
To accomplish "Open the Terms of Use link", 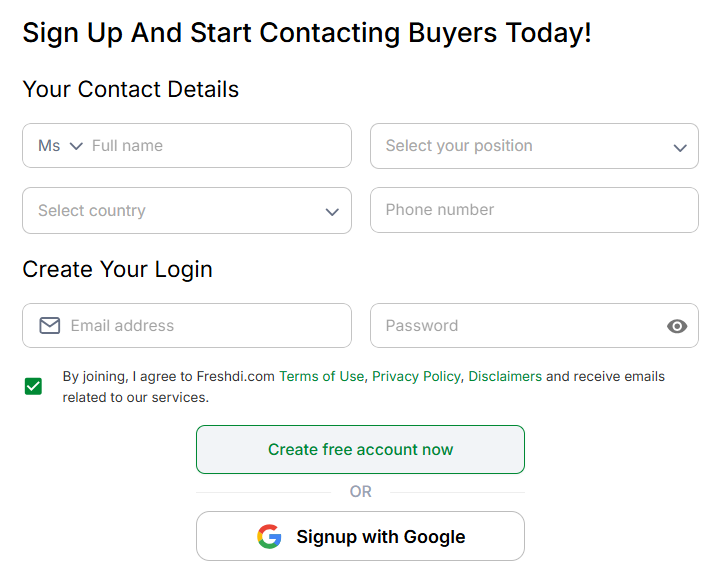I will coord(321,376).
